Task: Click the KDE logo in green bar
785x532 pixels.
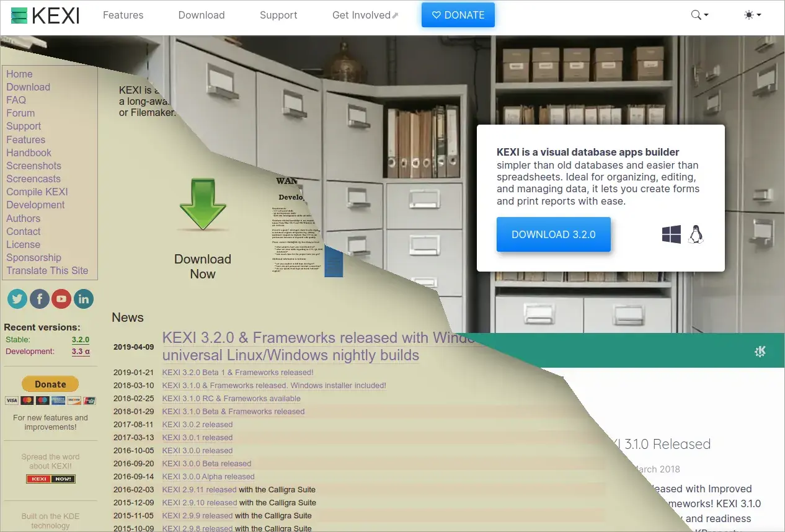Action: (760, 352)
